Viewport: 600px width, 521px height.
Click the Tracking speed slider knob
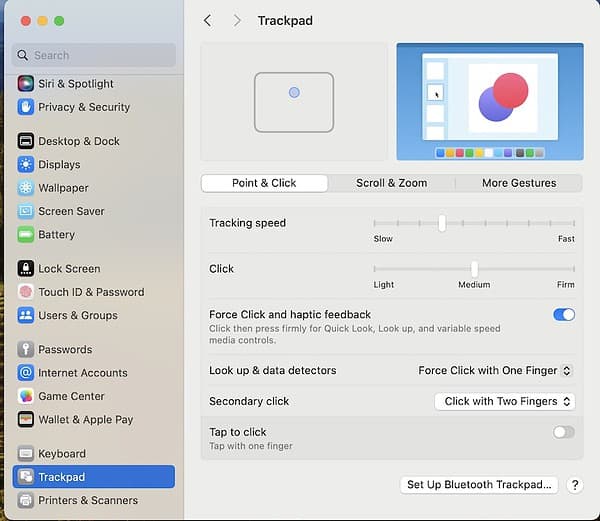442,223
